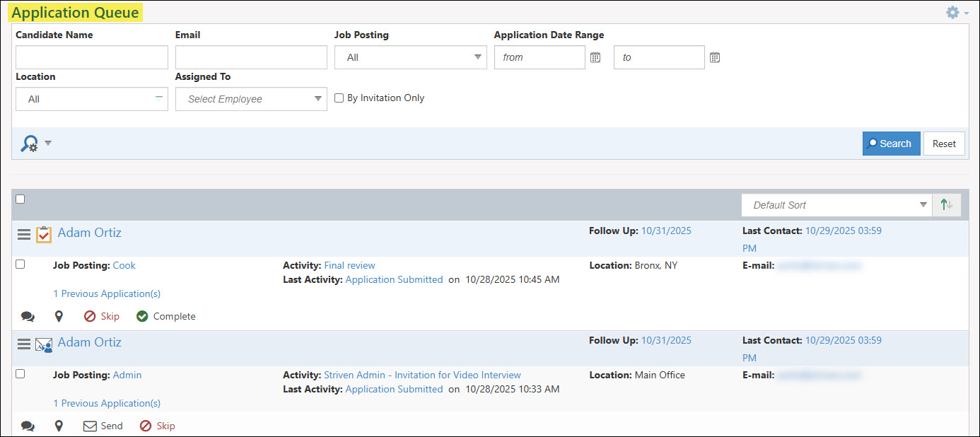Click the settings gear in top right corner
Image resolution: width=980 pixels, height=437 pixels.
point(952,12)
